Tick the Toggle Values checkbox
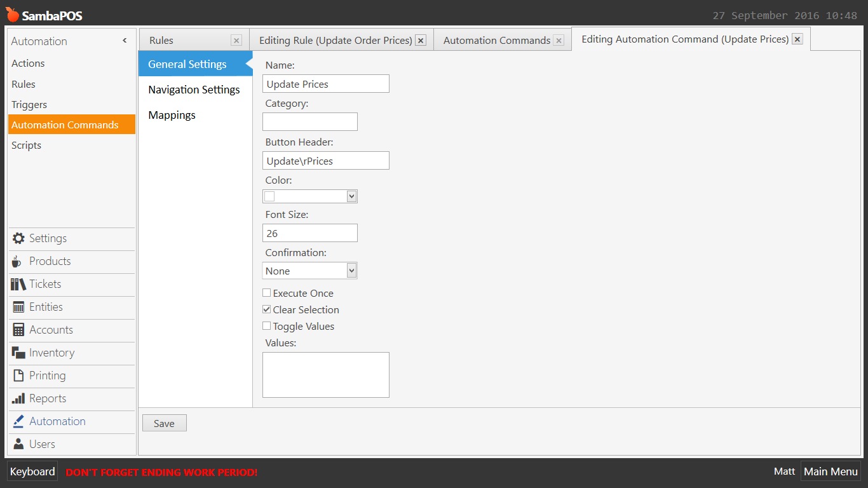Image resolution: width=868 pixels, height=488 pixels. tap(267, 326)
